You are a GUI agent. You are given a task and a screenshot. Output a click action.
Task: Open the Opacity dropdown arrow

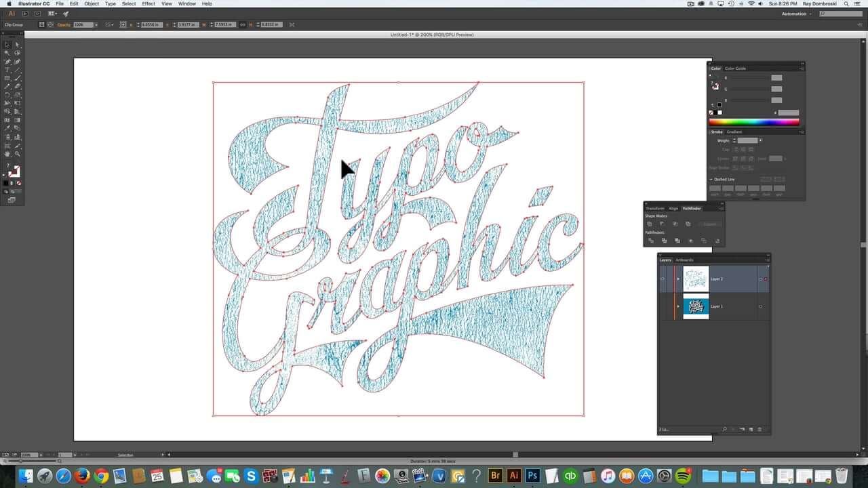coord(96,24)
